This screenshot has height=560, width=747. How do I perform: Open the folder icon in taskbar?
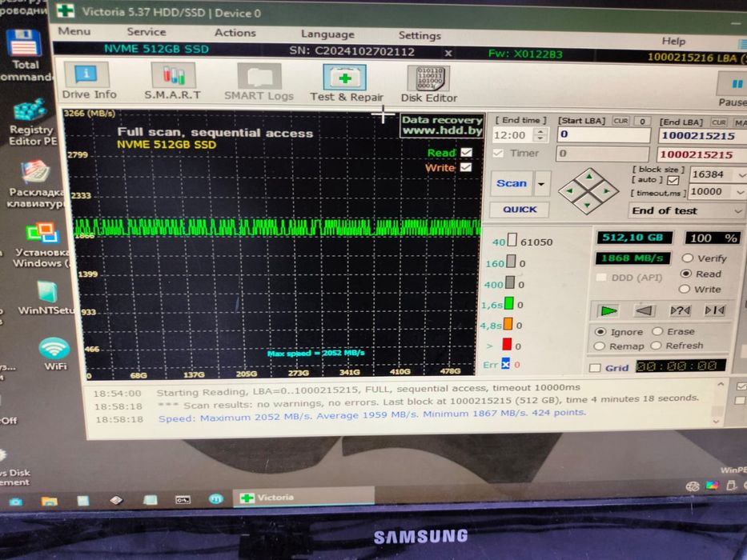49,501
